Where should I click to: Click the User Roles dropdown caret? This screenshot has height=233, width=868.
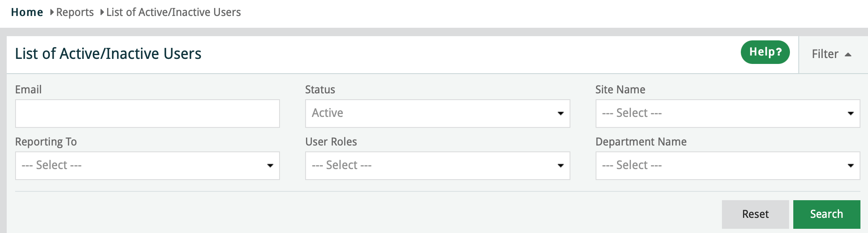(x=560, y=166)
